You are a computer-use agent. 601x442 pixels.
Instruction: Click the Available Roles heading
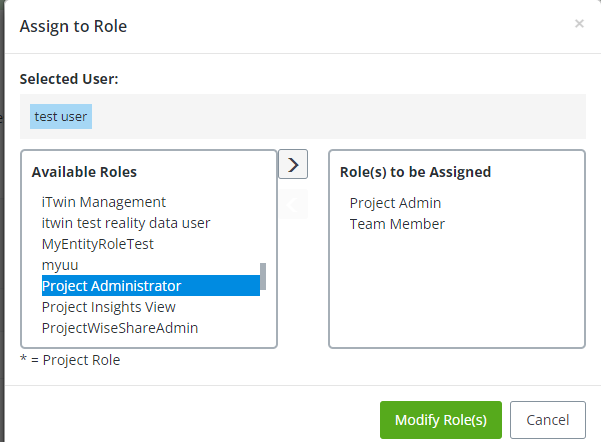tap(84, 172)
